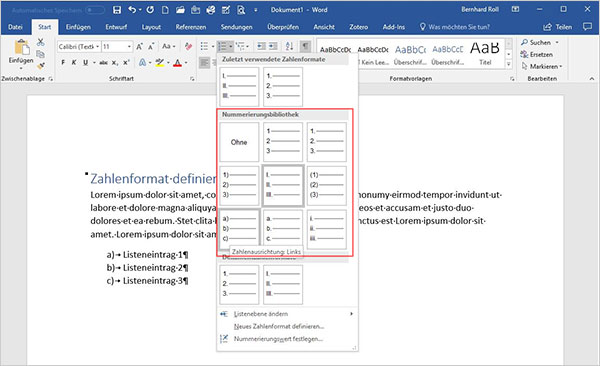
Task: Click the ribbon display options icon
Action: (x=515, y=9)
